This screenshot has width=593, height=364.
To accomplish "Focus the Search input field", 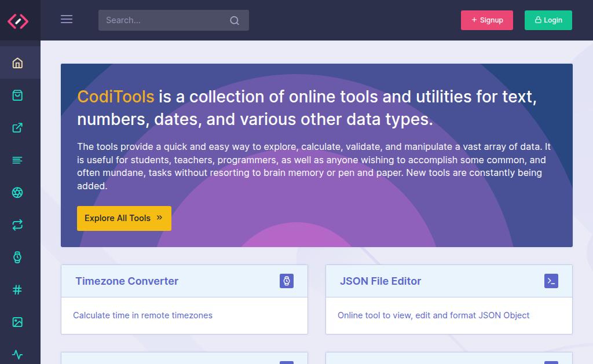I will [x=174, y=20].
